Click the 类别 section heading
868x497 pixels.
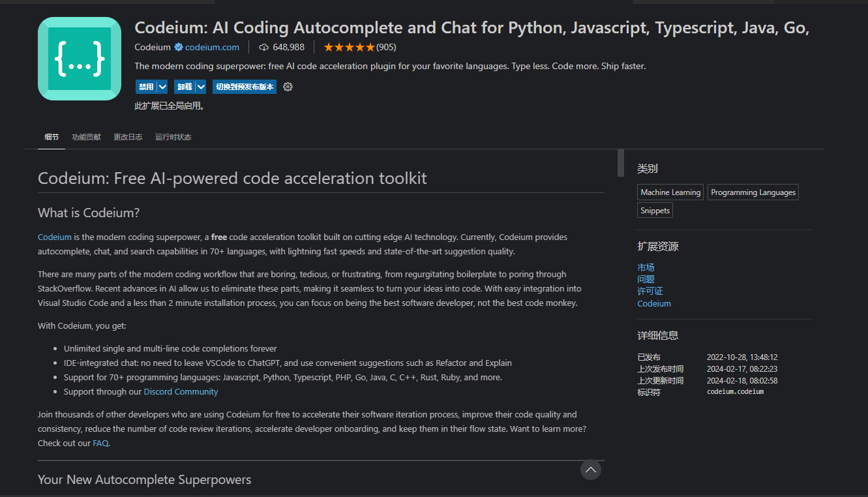(648, 168)
